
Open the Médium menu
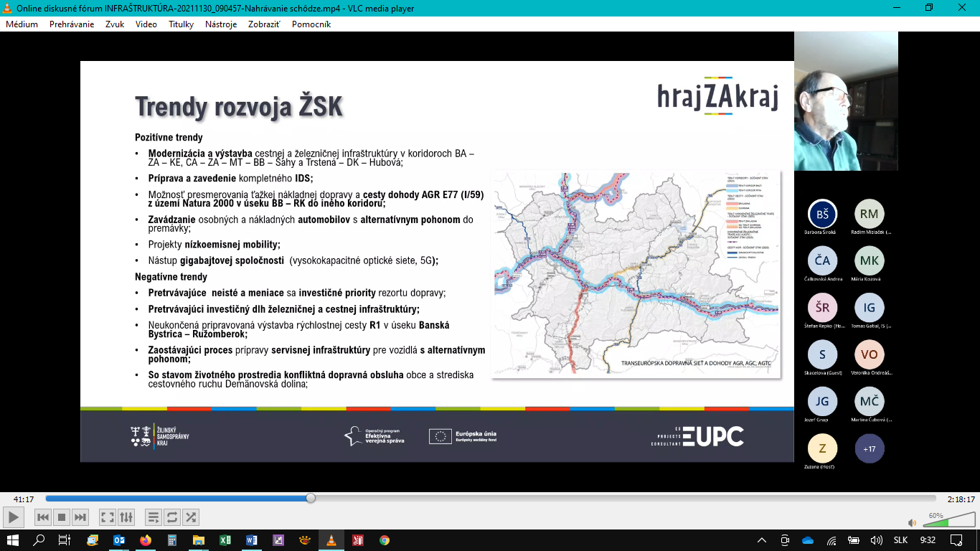click(x=22, y=24)
